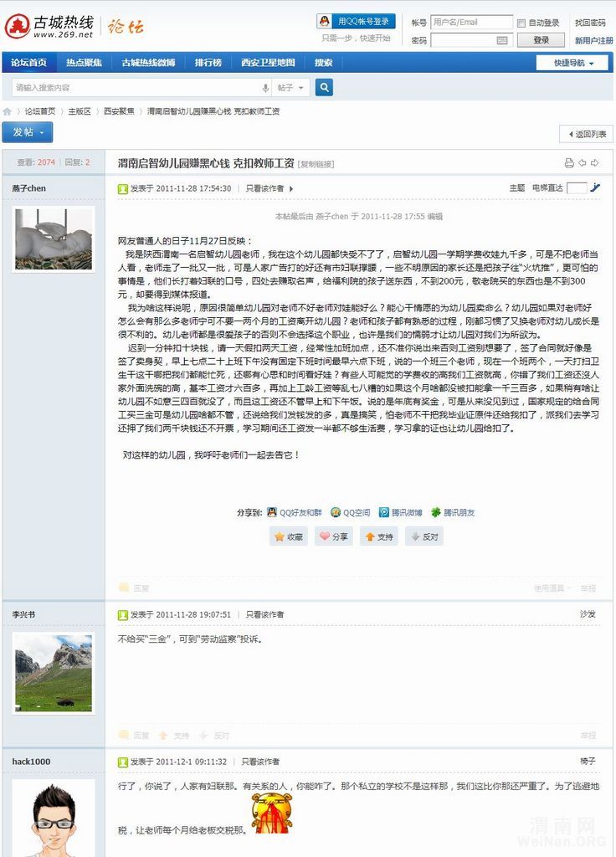The image size is (616, 857).
Task: Click the 新用户注册 link
Action: 593,40
